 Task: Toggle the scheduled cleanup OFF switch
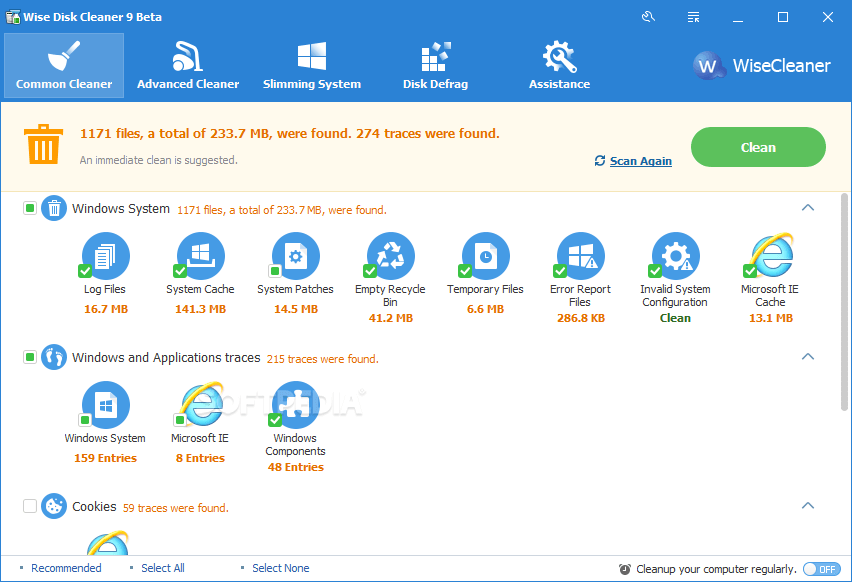(x=821, y=568)
